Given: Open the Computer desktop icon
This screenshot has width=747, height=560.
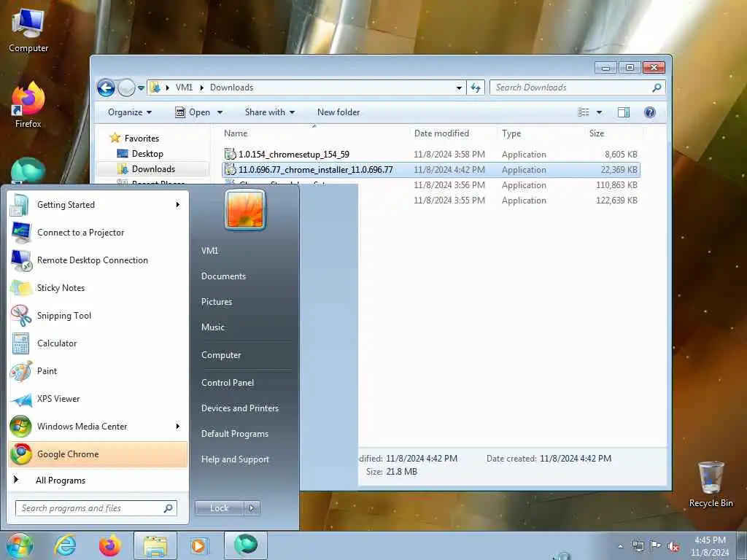Looking at the screenshot, I should click(x=28, y=31).
